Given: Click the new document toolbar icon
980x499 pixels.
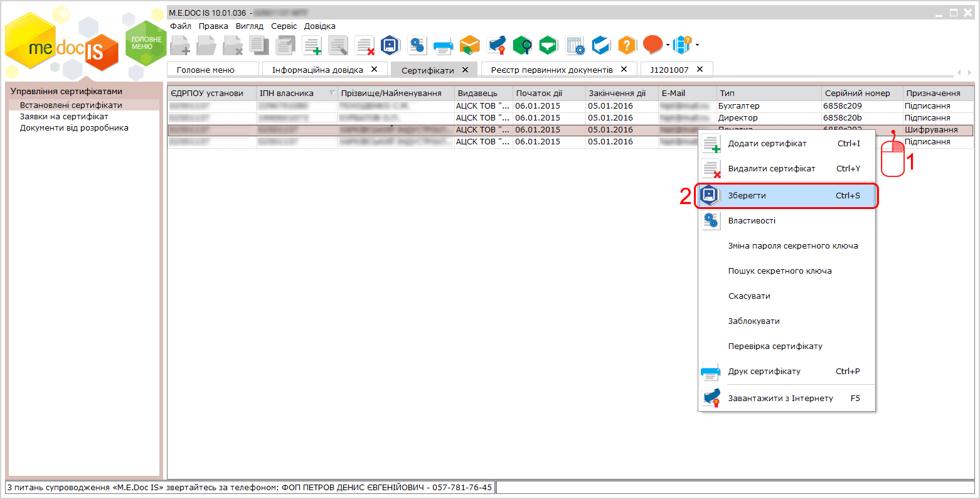Looking at the screenshot, I should 181,45.
